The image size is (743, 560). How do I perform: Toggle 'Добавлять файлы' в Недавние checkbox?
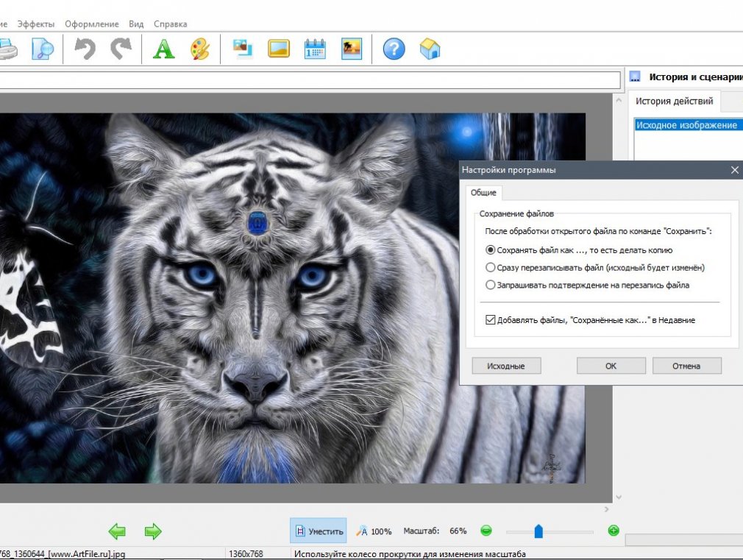491,319
